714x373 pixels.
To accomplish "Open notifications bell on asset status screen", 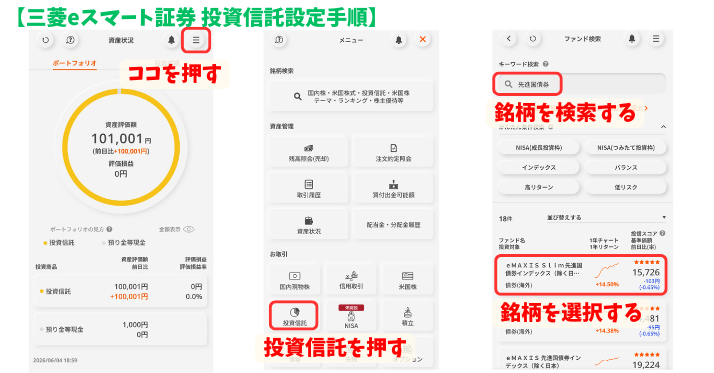I will click(171, 40).
